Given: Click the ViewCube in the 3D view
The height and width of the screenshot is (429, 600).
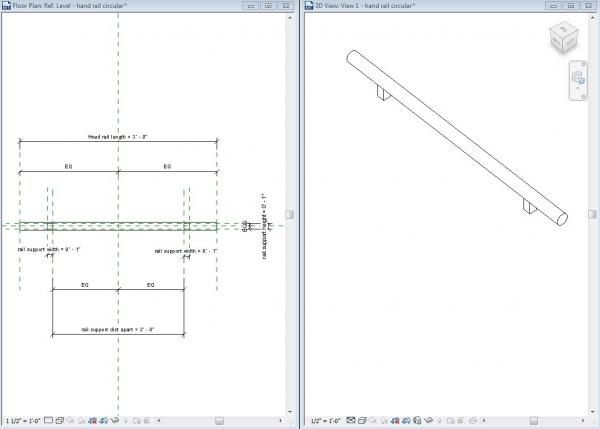Looking at the screenshot, I should point(564,38).
